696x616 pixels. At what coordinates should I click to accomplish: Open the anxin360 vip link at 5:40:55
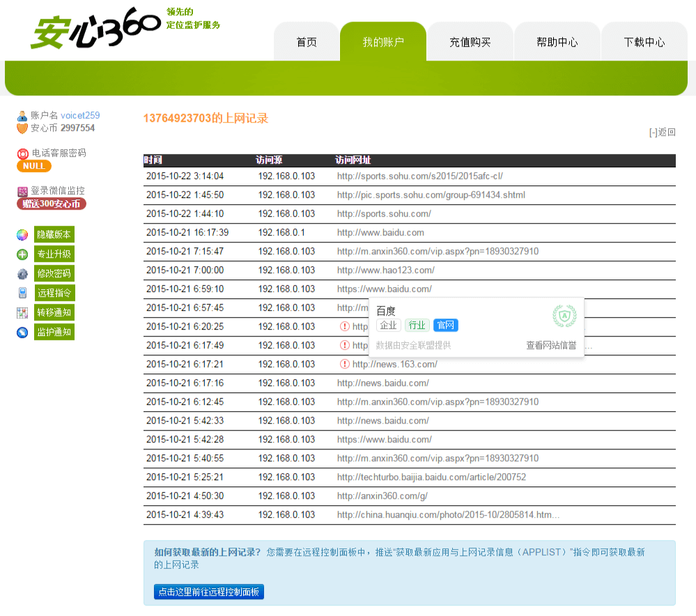coord(438,459)
